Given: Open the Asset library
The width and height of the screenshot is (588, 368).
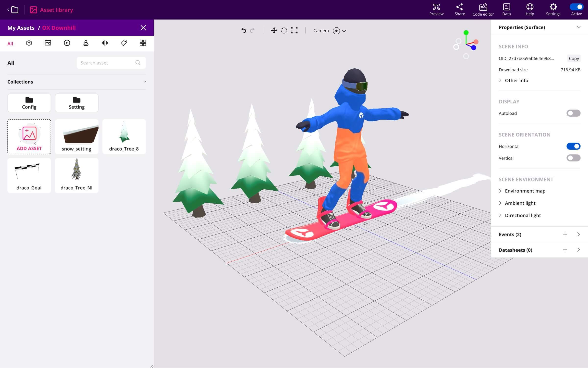Looking at the screenshot, I should tap(51, 10).
